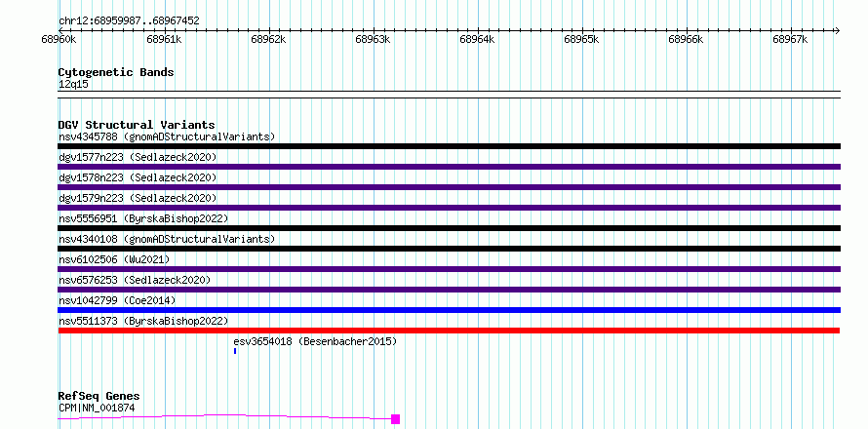Select the purple dgv1577n223 variant bar
The image size is (868, 429).
click(x=449, y=167)
